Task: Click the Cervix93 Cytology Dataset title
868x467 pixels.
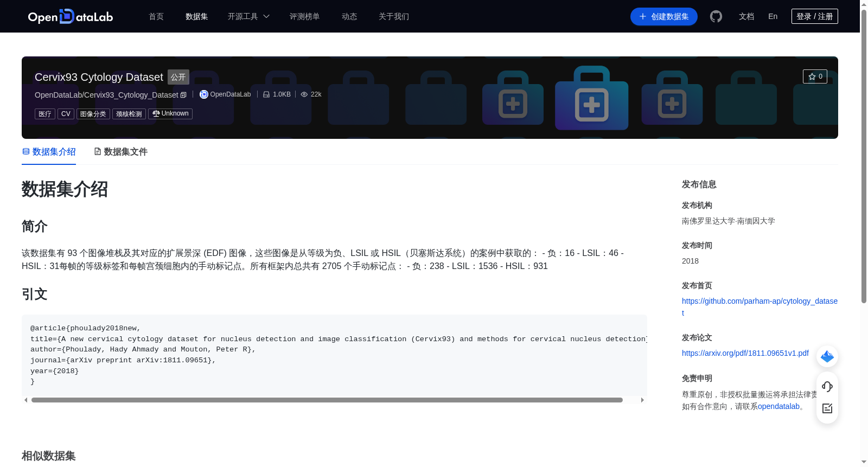Action: tap(99, 77)
